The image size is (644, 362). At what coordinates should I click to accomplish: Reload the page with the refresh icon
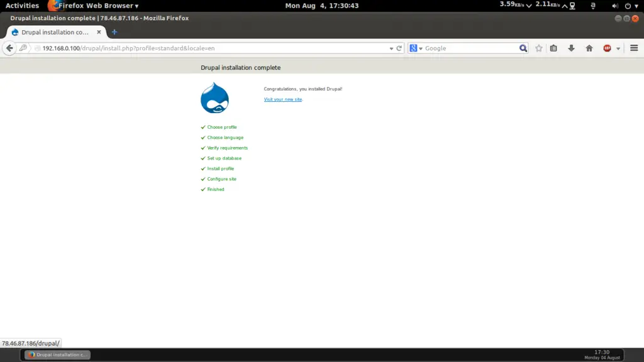tap(399, 48)
